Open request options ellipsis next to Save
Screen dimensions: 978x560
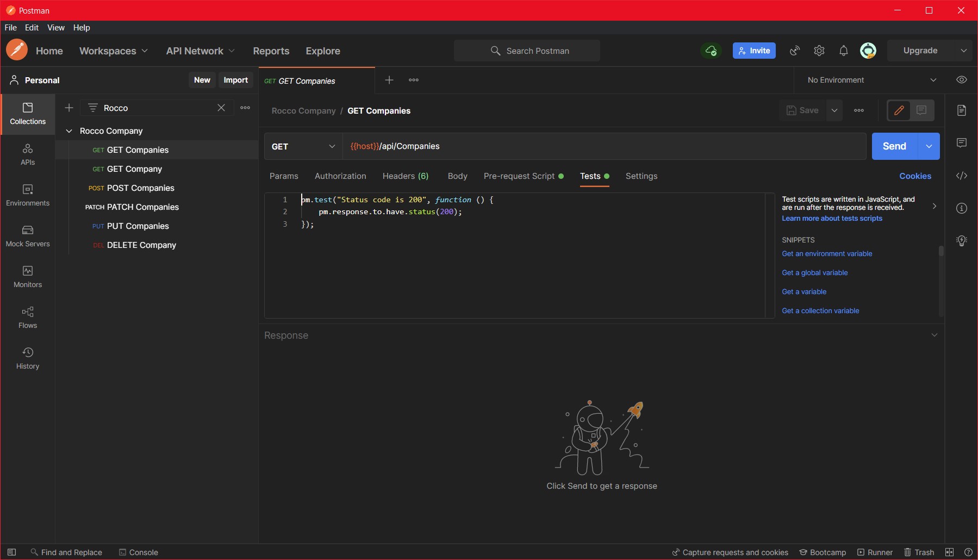[859, 110]
